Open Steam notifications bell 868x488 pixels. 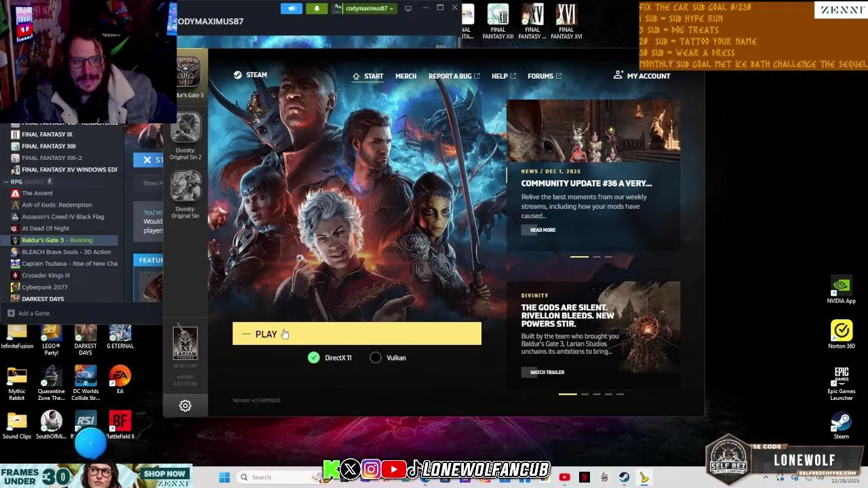click(317, 8)
